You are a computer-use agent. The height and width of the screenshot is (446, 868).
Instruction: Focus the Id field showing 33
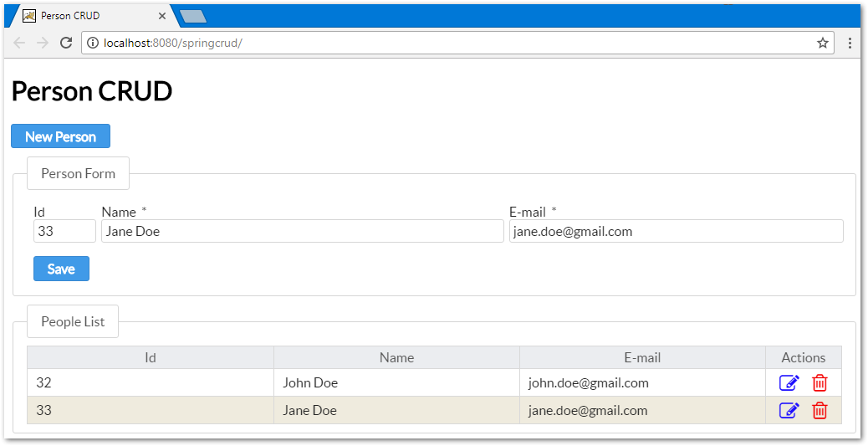click(x=64, y=231)
